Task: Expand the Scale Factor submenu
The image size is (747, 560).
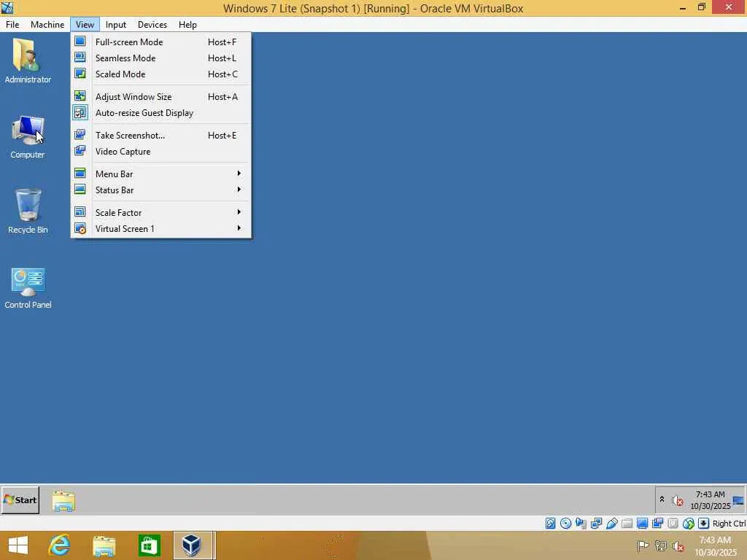Action: (161, 212)
